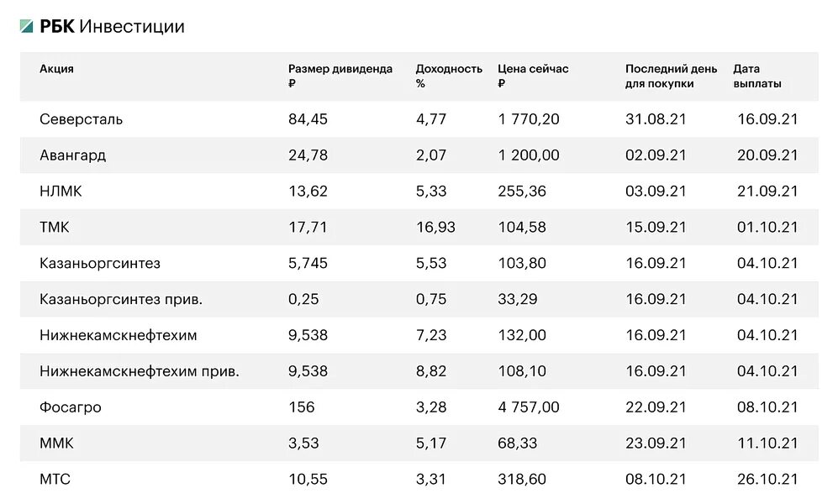Image resolution: width=838 pixels, height=504 pixels.
Task: Select the Цена сейчас column header
Action: [x=533, y=76]
